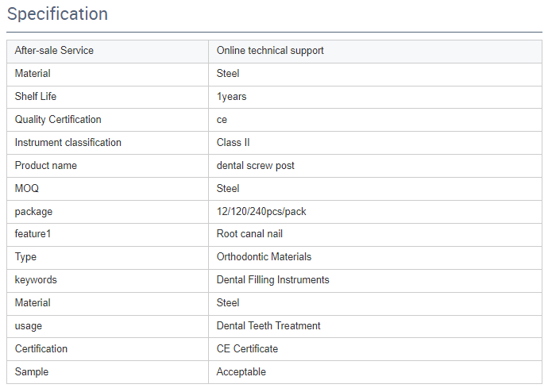
Task: Select the Shelf Life row label
Action: [36, 96]
